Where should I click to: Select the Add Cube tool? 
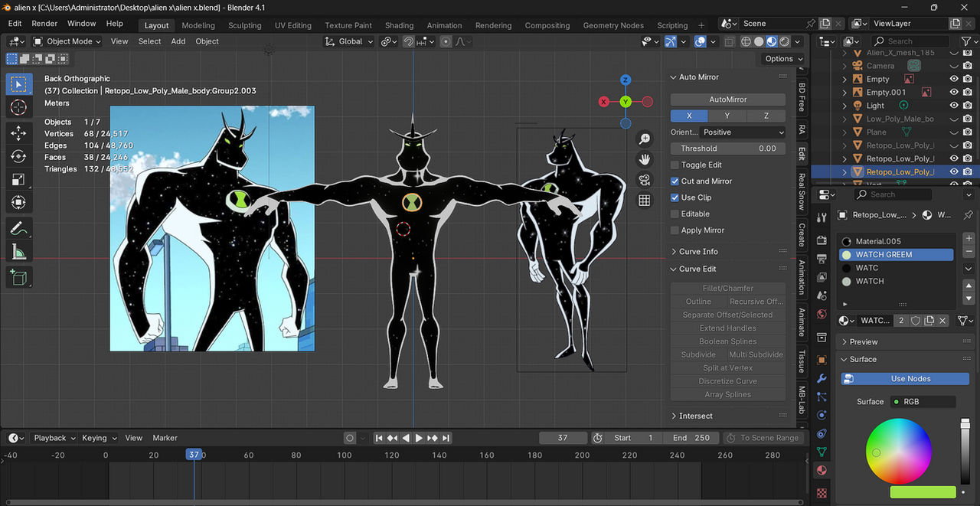[19, 276]
